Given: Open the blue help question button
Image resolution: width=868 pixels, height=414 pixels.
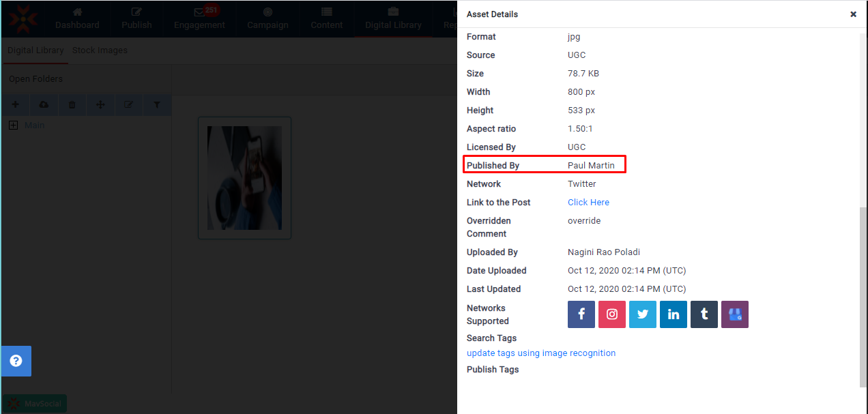Looking at the screenshot, I should click(x=16, y=361).
